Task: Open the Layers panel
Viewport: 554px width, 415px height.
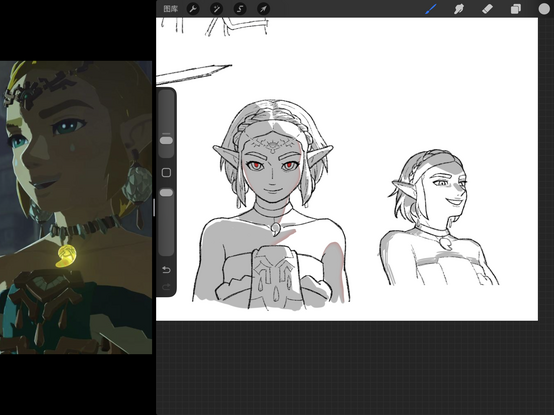Action: pos(515,9)
